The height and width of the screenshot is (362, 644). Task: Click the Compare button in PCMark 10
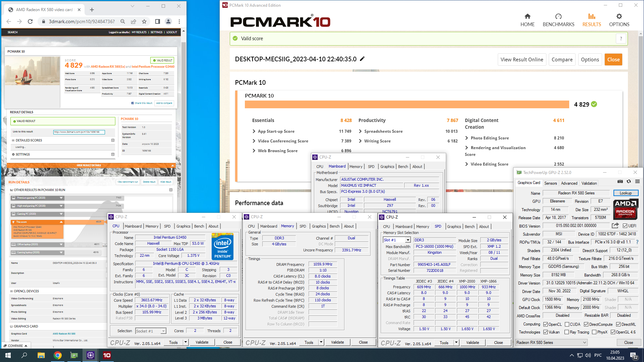(x=562, y=59)
